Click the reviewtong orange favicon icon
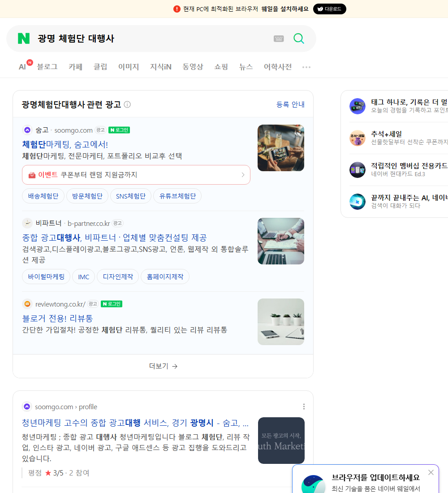This screenshot has width=448, height=493. [x=27, y=304]
